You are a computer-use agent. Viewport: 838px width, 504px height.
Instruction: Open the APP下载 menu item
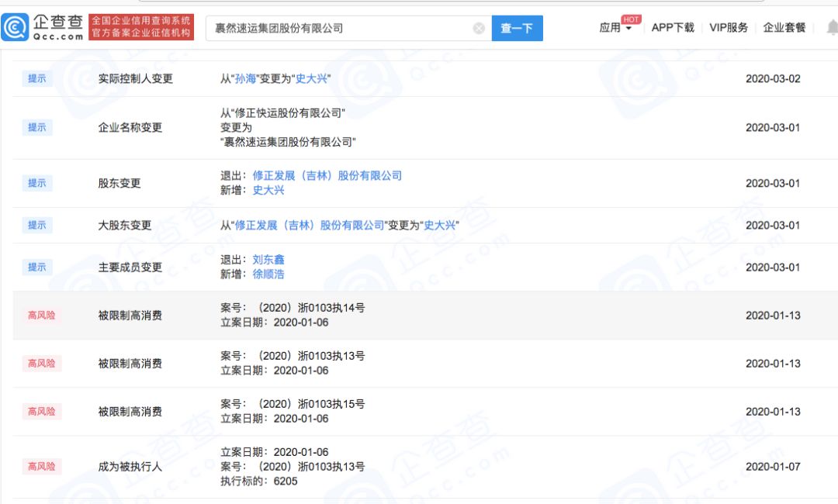(x=673, y=28)
